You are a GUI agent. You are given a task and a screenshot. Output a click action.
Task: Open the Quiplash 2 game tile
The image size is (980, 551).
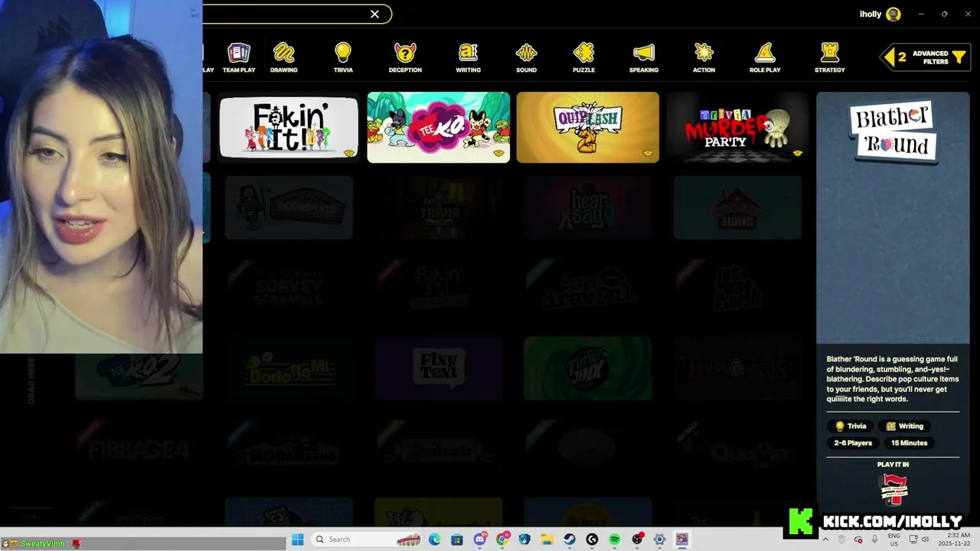point(587,128)
